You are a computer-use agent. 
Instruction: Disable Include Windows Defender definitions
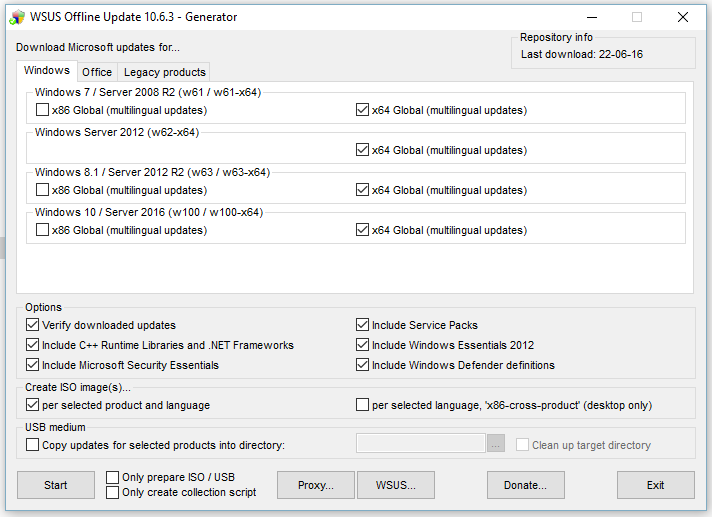click(x=362, y=364)
